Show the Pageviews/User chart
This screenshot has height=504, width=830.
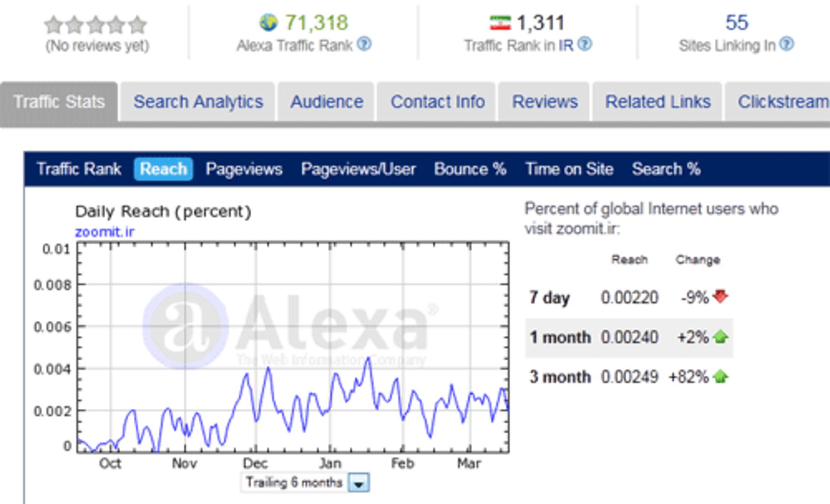pyautogui.click(x=358, y=169)
